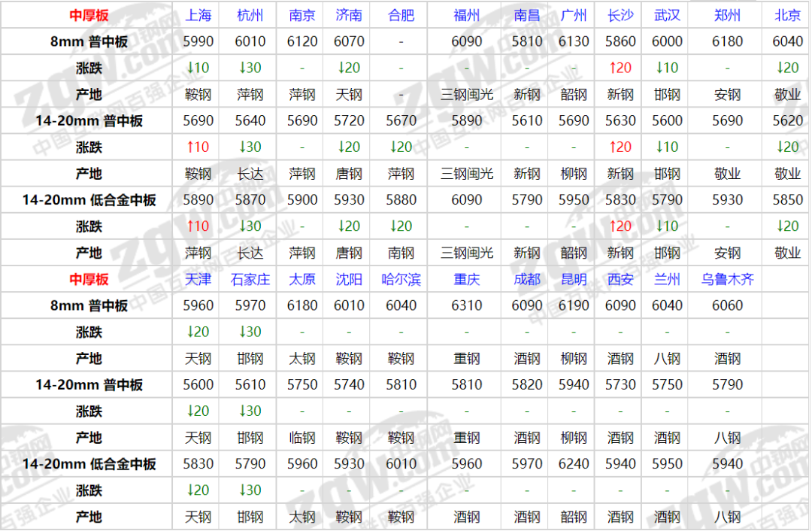Select the 西安 city link
The height and width of the screenshot is (531, 812).
(x=620, y=279)
